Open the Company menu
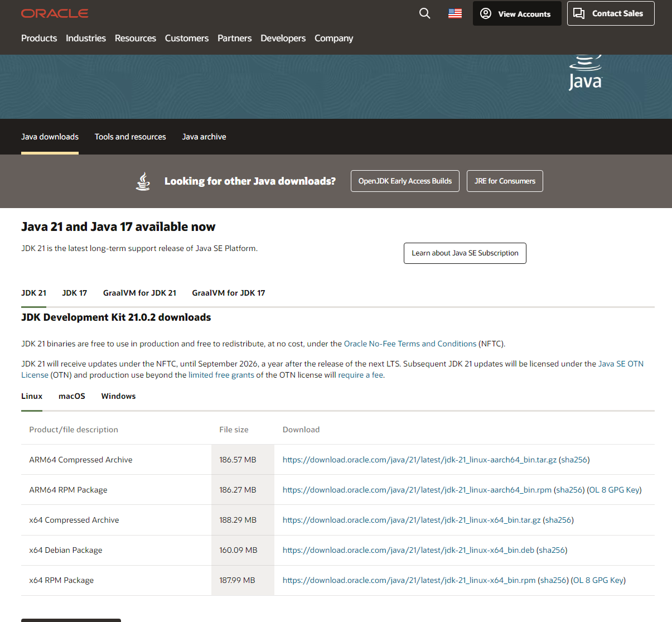 (334, 38)
